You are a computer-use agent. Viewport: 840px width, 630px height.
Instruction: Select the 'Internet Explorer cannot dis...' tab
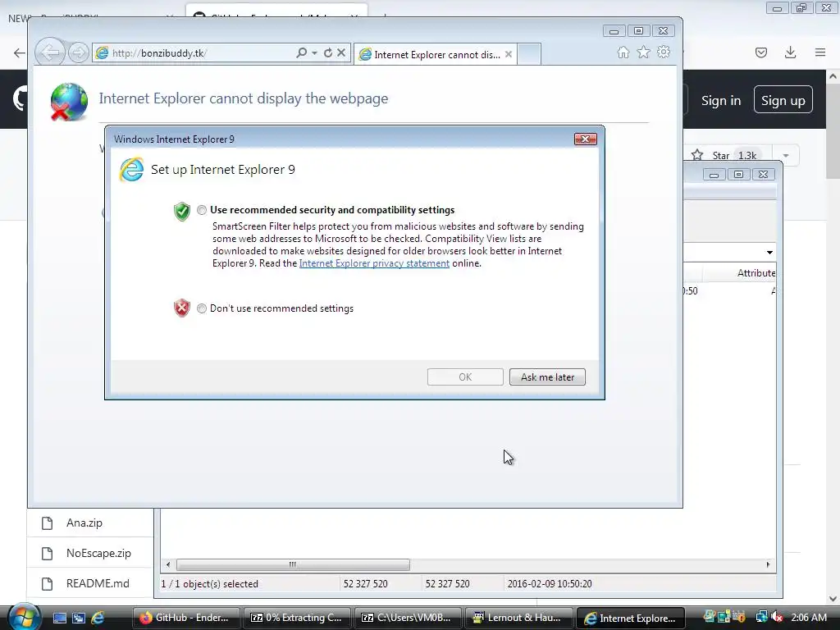pyautogui.click(x=436, y=54)
